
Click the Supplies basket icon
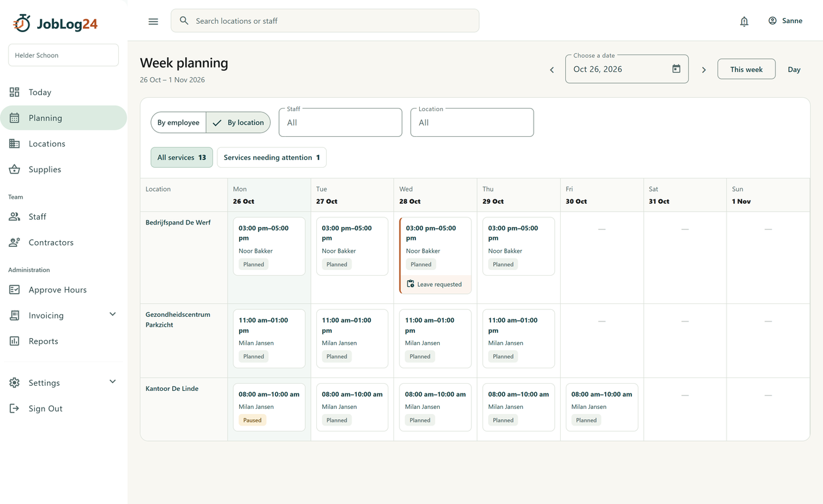[x=14, y=169]
